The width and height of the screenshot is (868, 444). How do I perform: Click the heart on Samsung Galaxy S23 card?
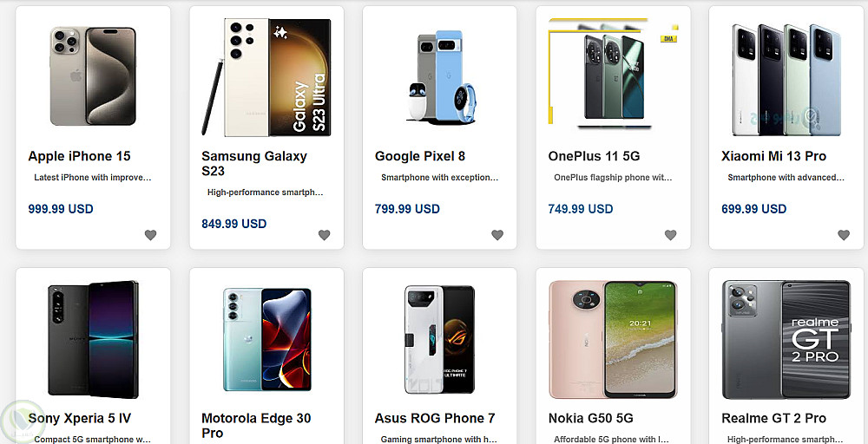click(x=324, y=235)
